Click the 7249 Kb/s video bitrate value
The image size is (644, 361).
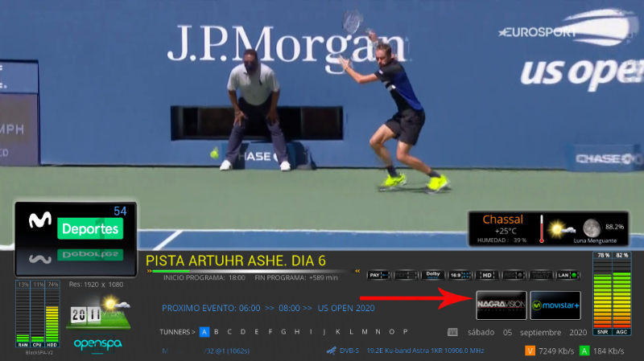[556, 351]
